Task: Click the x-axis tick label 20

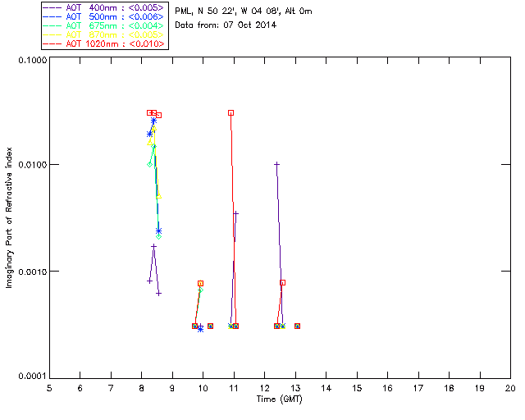Action: pyautogui.click(x=510, y=388)
